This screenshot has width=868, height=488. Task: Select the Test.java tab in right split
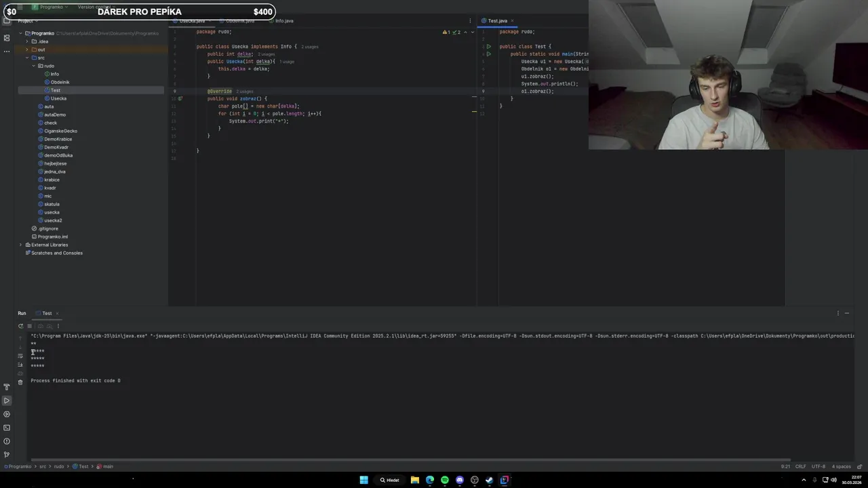click(497, 21)
